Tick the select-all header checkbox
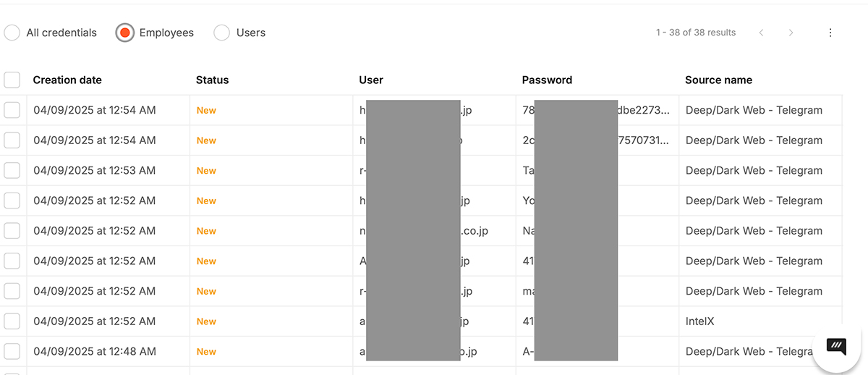 12,80
